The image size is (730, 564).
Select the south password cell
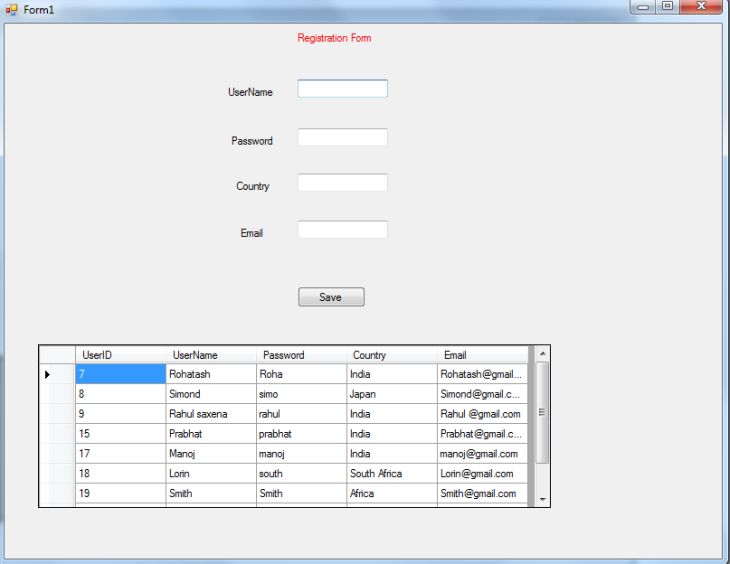point(301,473)
